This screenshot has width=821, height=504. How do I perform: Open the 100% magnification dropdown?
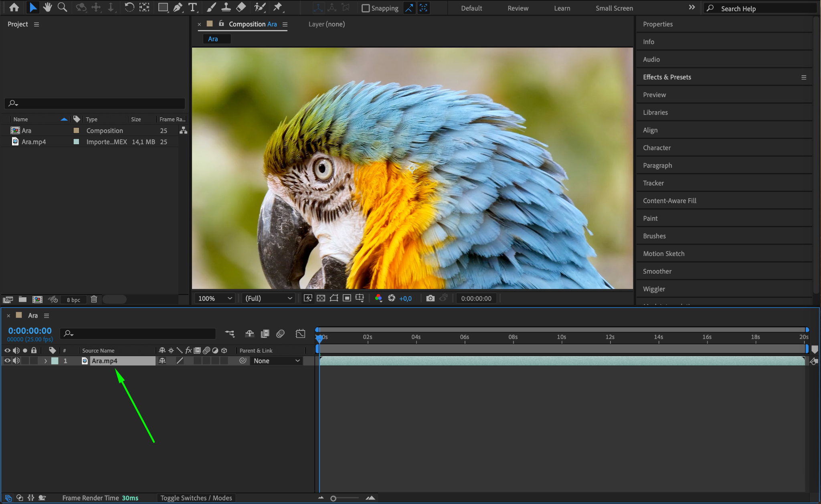(x=215, y=298)
